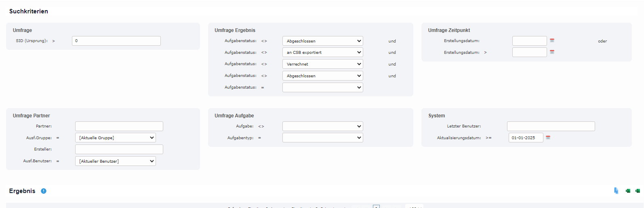Open the 'an CSB exportiert' status dropdown
This screenshot has width=644, height=208.
click(322, 52)
